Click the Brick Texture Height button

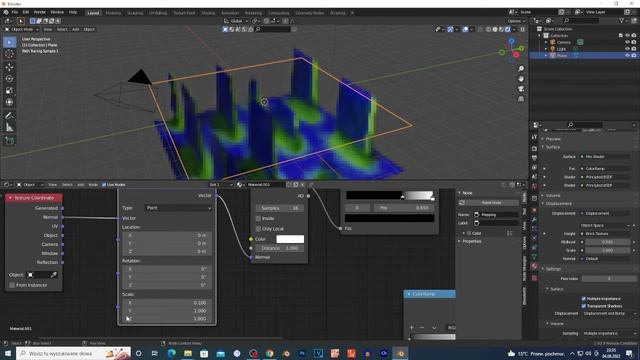point(605,234)
